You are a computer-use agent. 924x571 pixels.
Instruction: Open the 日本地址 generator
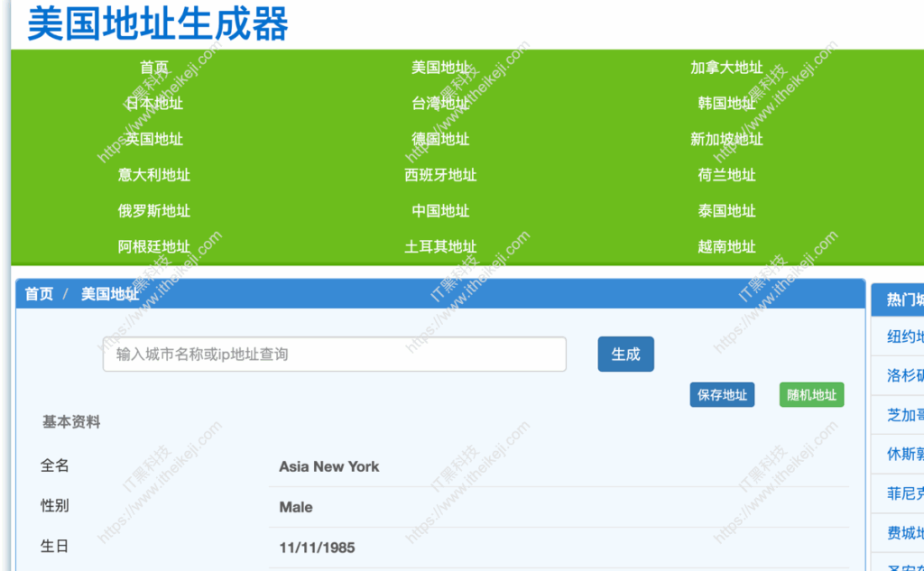point(152,103)
